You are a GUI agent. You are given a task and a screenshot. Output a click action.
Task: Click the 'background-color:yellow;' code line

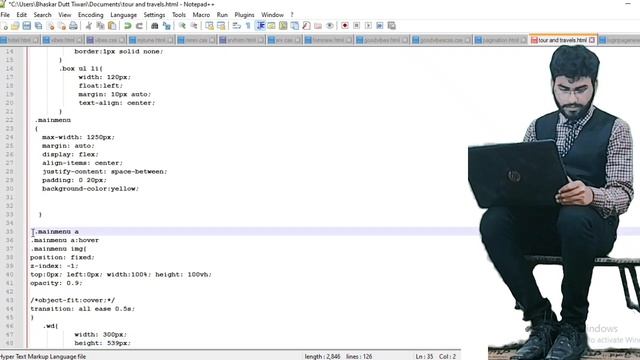click(x=91, y=189)
